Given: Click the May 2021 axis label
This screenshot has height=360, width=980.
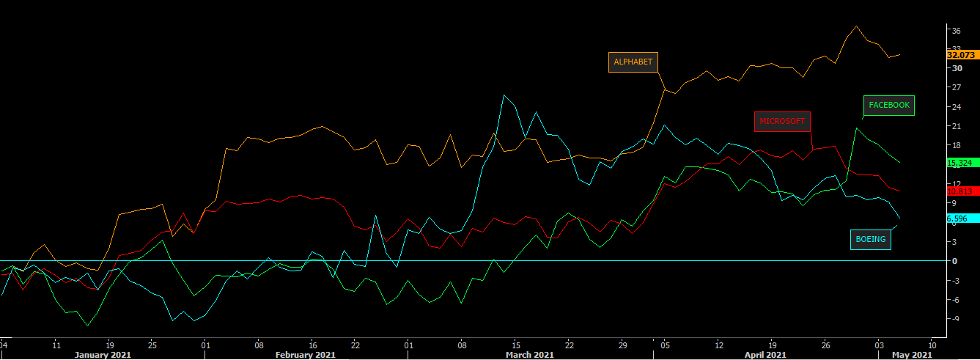Looking at the screenshot, I should coord(913,355).
